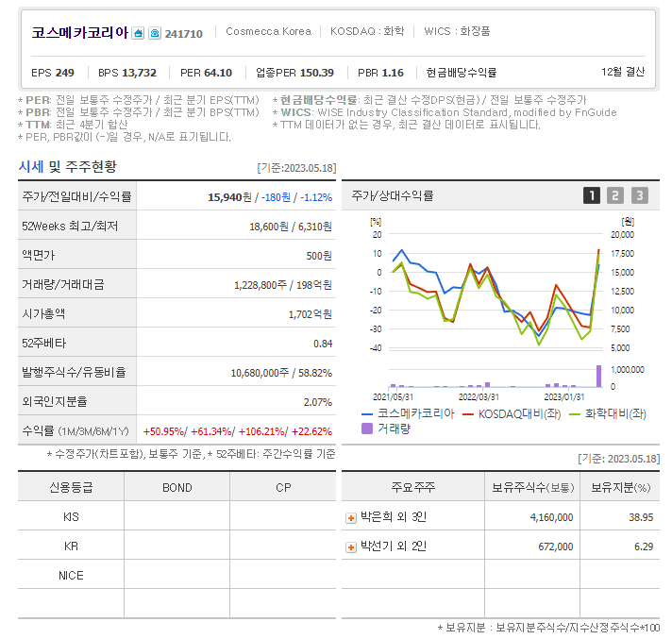Click the 주요주주 column header
Viewport: 672px width, 639px height.
click(412, 487)
